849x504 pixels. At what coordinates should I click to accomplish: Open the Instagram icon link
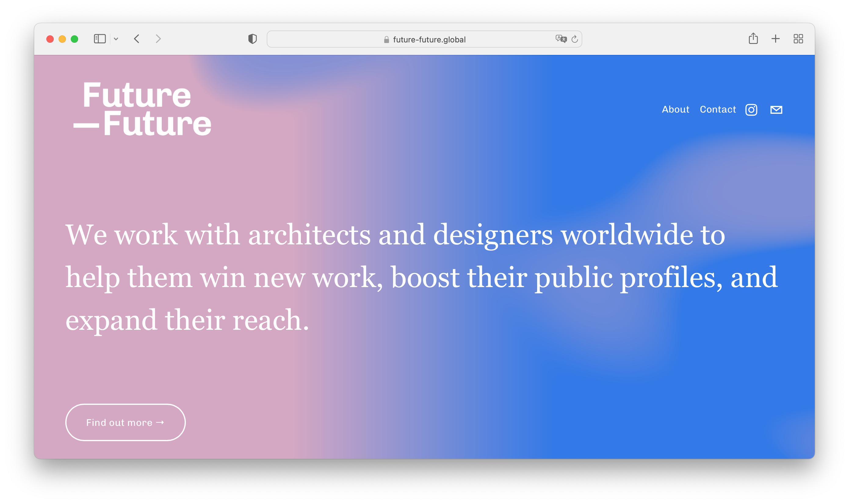tap(751, 110)
